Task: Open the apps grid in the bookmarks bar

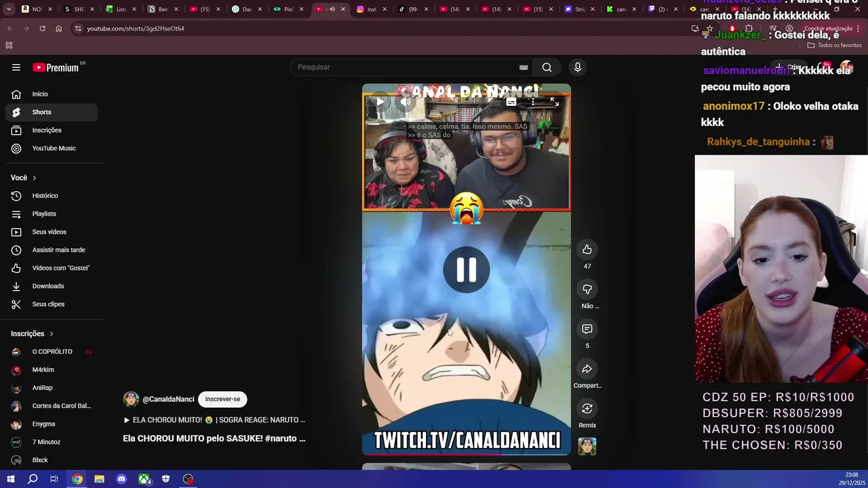Action: click(x=9, y=45)
